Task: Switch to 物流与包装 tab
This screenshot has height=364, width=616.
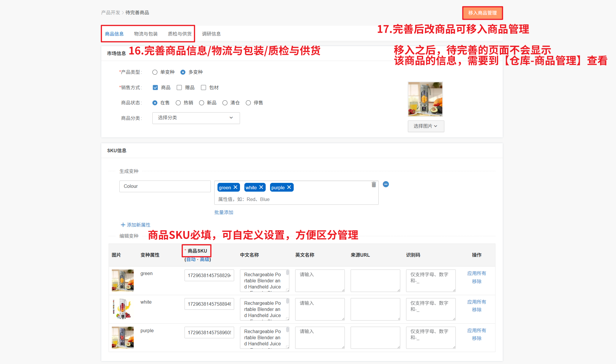Action: (146, 34)
